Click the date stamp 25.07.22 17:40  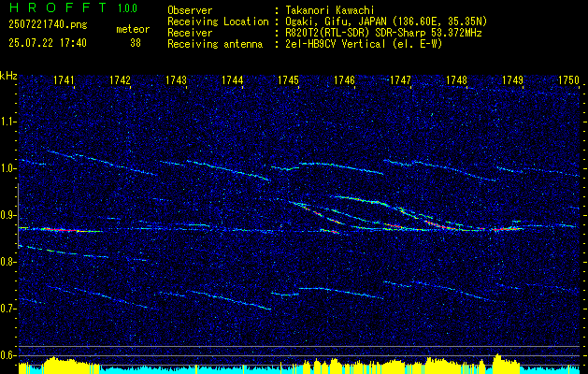pos(48,43)
